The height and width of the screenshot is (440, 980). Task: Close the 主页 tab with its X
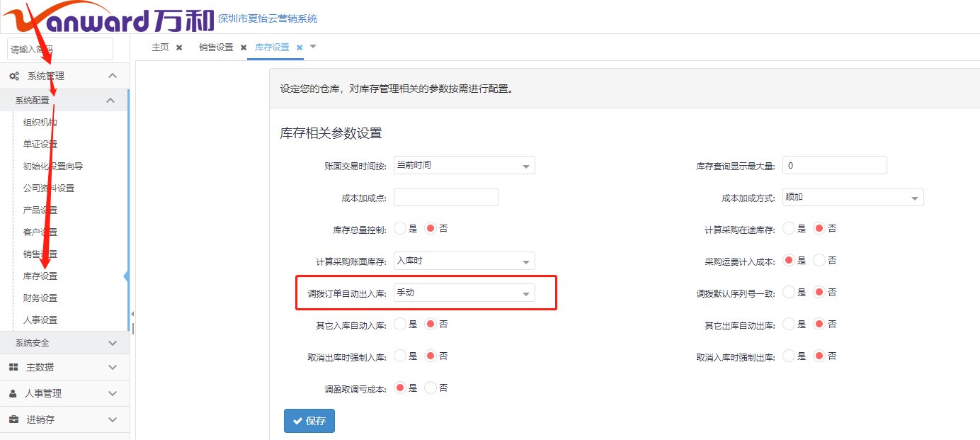pos(179,47)
